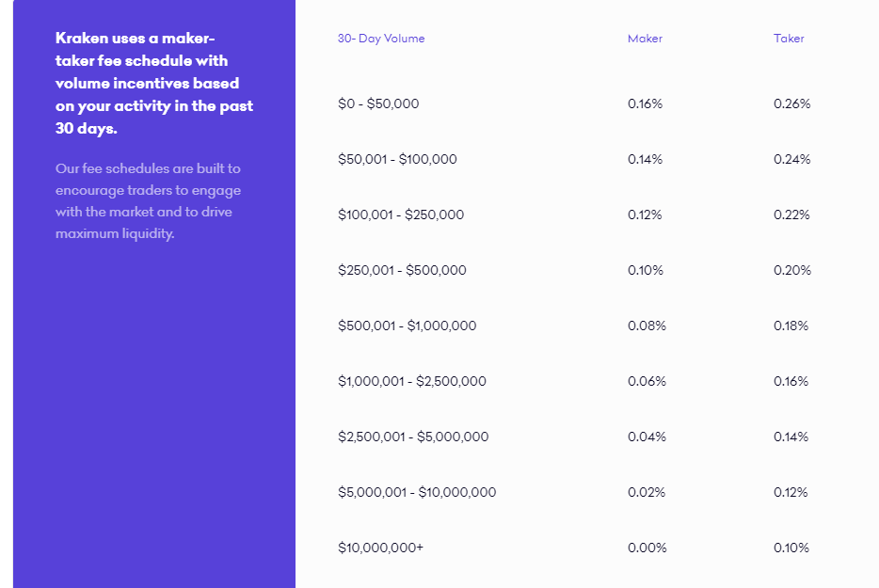
Task: Click the 0.26% taker fee value
Action: 792,103
